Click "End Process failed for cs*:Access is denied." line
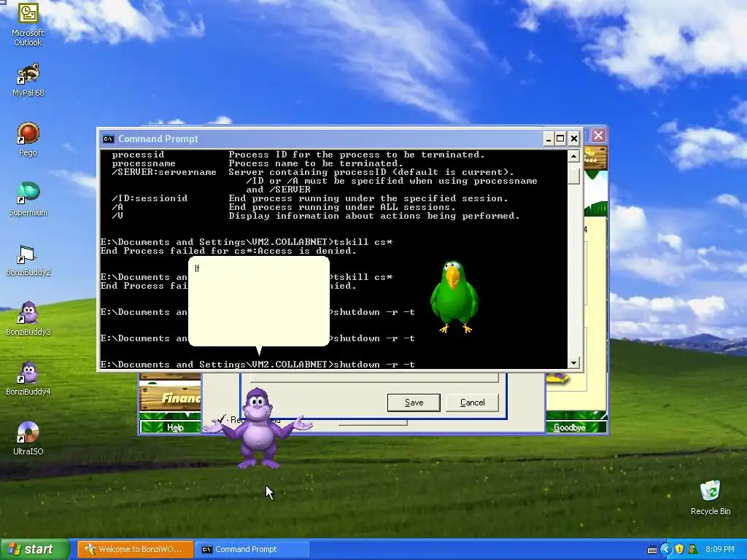The height and width of the screenshot is (560, 747). [228, 251]
